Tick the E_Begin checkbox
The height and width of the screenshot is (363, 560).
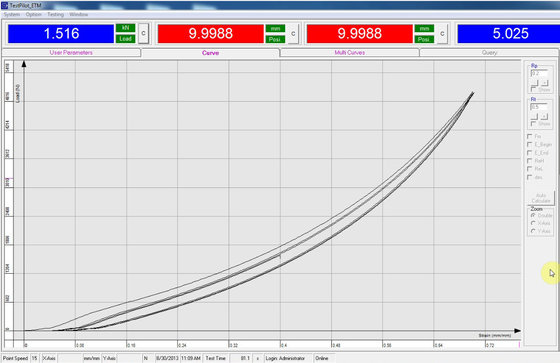coord(530,144)
